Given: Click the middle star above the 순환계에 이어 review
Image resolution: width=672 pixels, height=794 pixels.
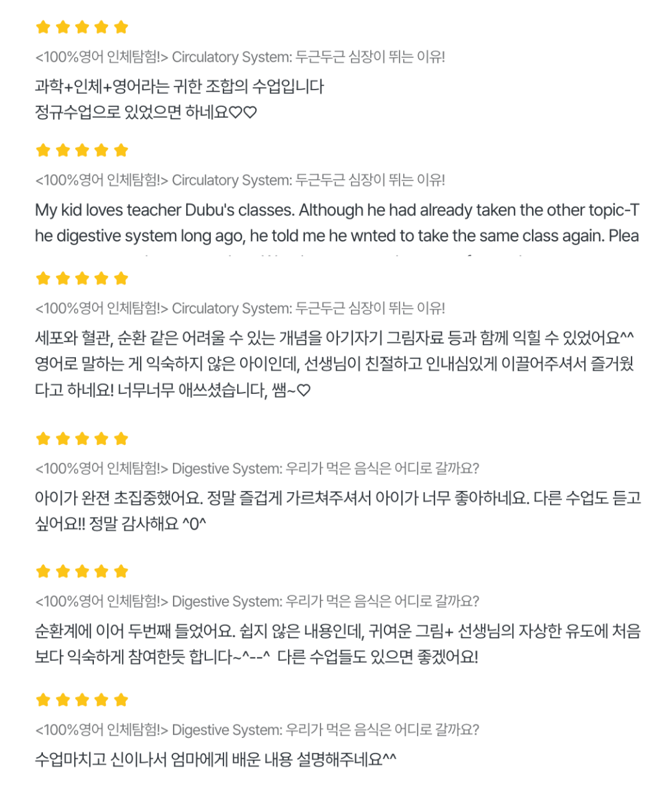Looking at the screenshot, I should pyautogui.click(x=82, y=571).
